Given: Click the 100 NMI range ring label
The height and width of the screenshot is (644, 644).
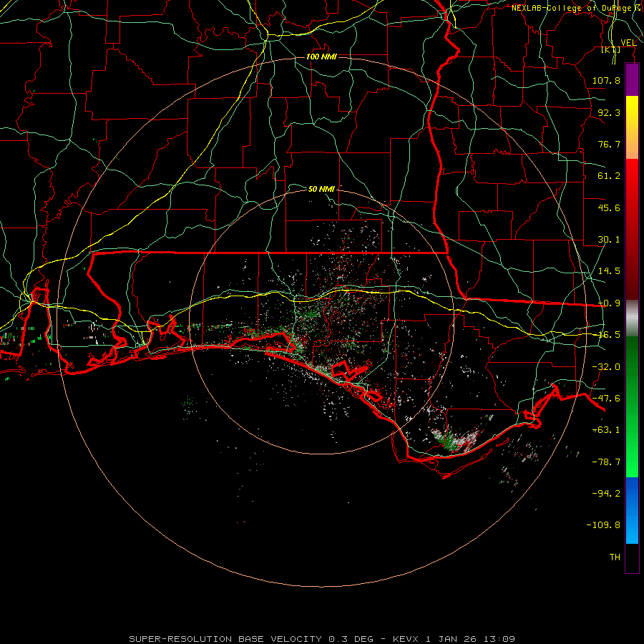Looking at the screenshot, I should pos(321,57).
